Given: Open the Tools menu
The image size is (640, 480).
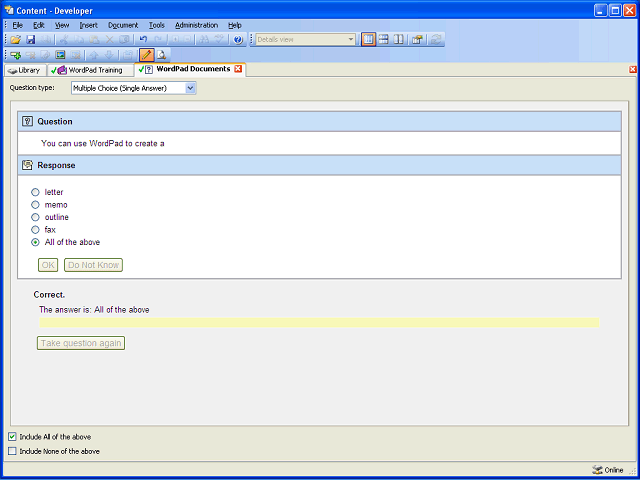Looking at the screenshot, I should (157, 25).
